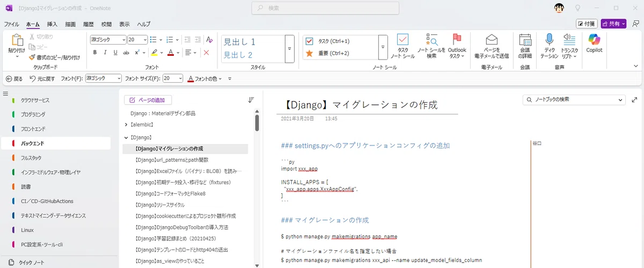This screenshot has height=268, width=644.
Task: Click the title bar 検索 search box
Action: [x=326, y=8]
